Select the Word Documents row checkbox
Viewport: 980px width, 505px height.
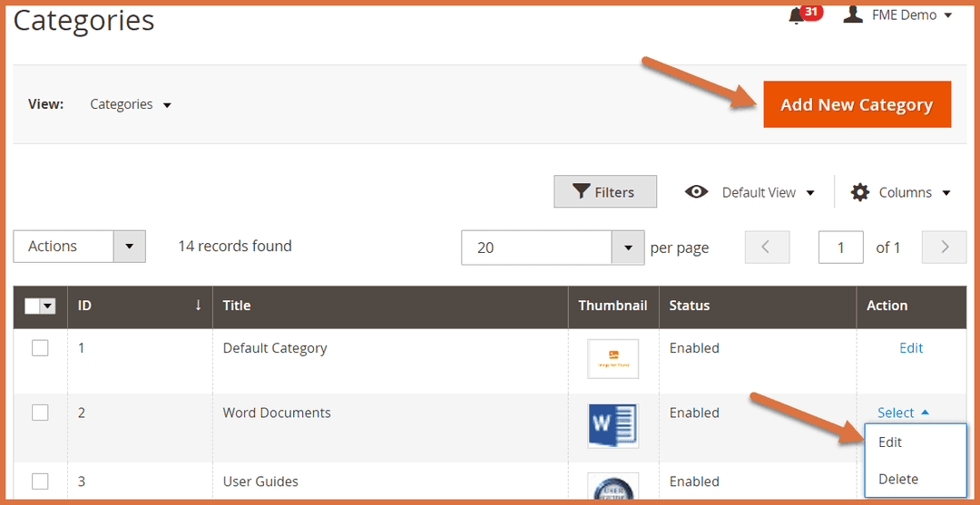coord(40,413)
